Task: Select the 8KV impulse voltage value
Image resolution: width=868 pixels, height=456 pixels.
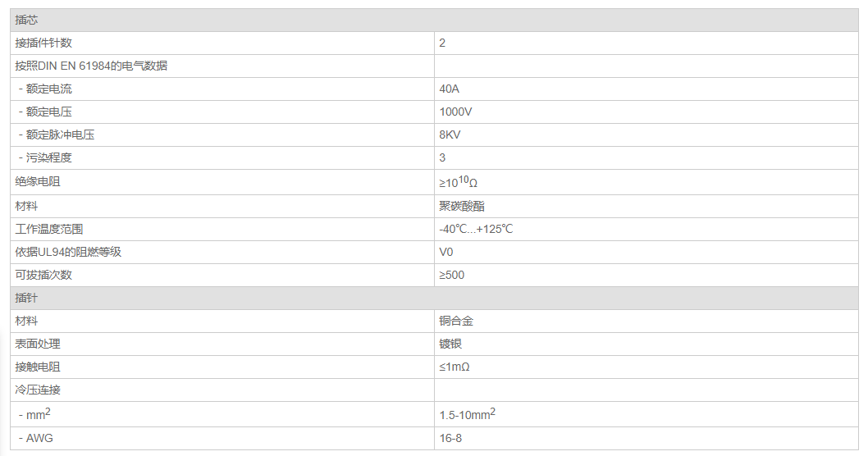Action: tap(450, 135)
